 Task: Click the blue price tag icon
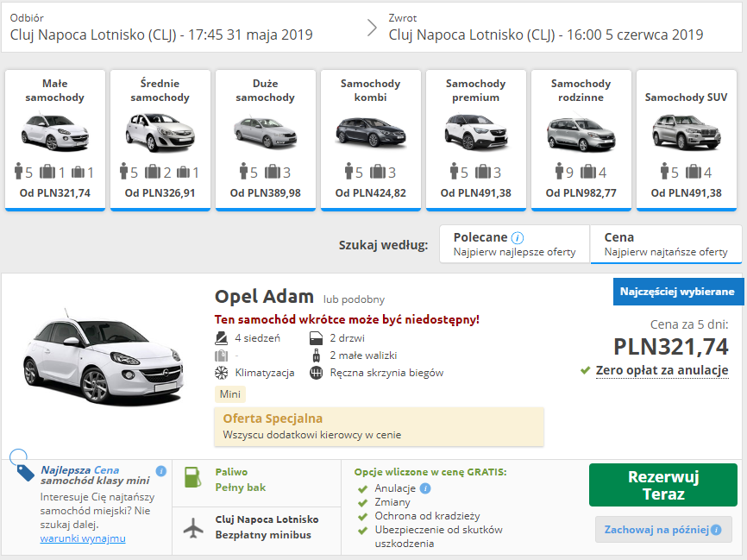tap(24, 470)
